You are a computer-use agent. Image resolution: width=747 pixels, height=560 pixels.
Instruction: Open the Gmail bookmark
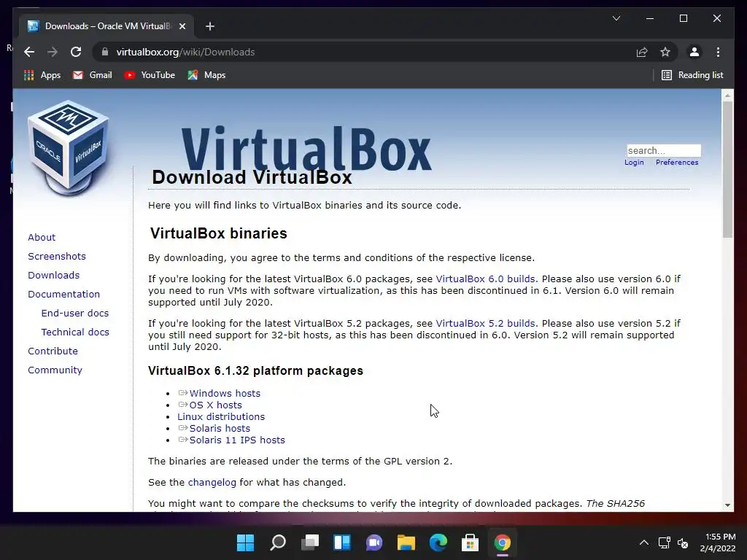(93, 75)
